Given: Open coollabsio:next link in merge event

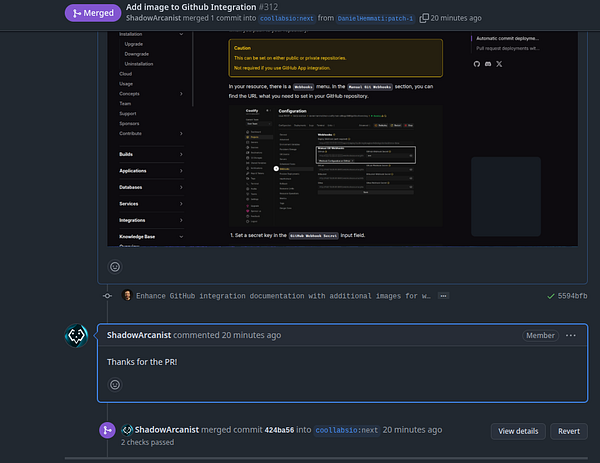Looking at the screenshot, I should pyautogui.click(x=347, y=430).
